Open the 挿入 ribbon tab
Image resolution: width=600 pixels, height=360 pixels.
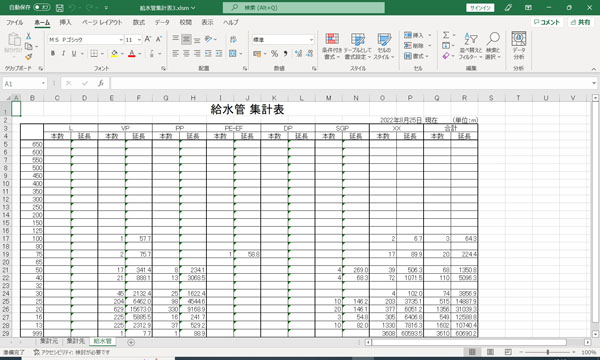[x=65, y=22]
